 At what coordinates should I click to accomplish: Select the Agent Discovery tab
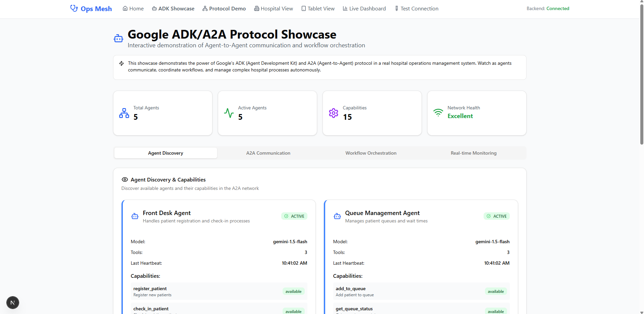click(x=166, y=153)
